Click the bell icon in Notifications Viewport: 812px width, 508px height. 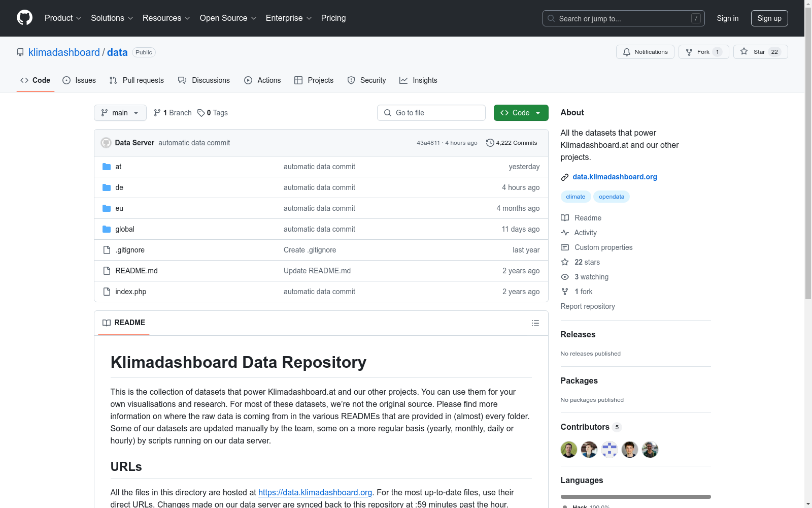click(x=627, y=52)
